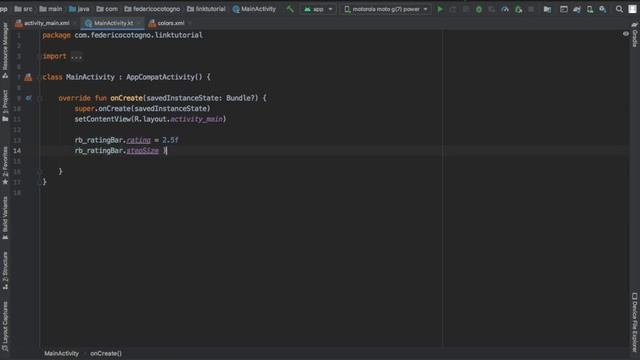Image resolution: width=640 pixels, height=360 pixels.
Task: Click AppCompatActivity in class declaration
Action: point(160,77)
